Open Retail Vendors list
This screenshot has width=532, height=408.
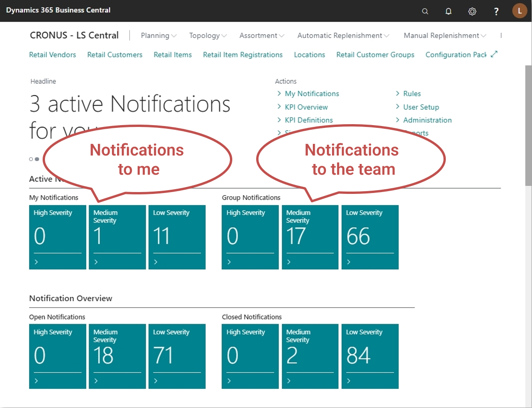(52, 55)
